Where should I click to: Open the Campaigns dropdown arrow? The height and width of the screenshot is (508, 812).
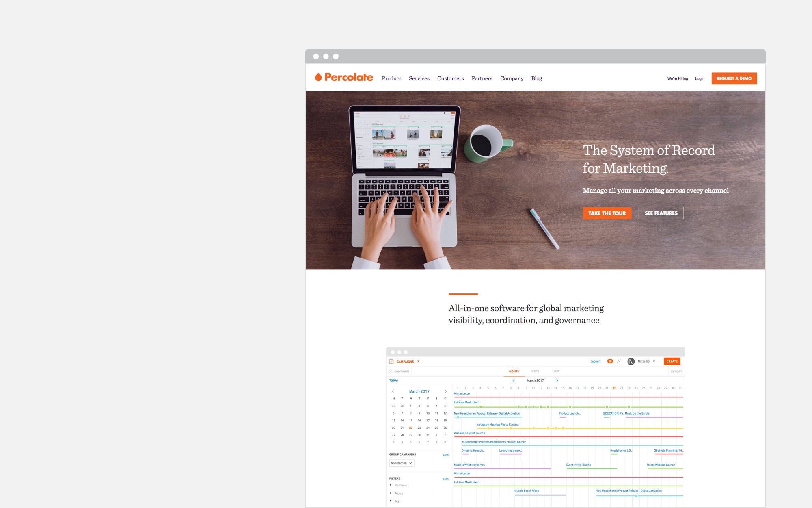point(418,361)
